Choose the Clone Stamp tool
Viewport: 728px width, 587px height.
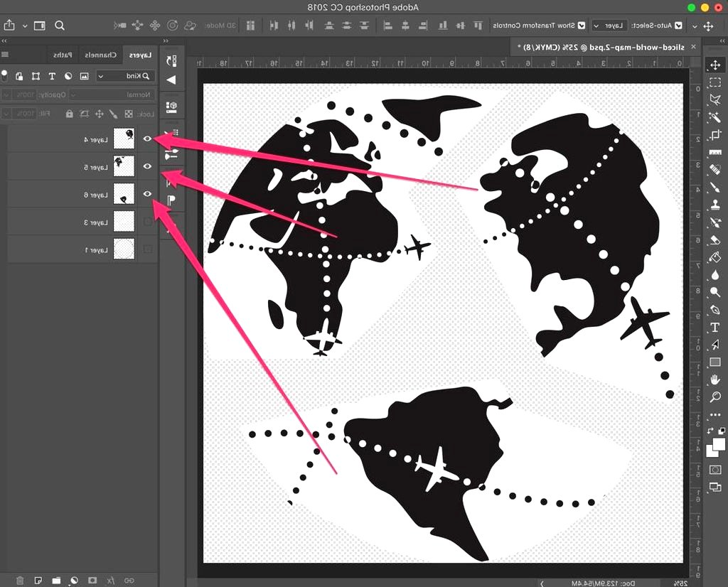(x=714, y=205)
